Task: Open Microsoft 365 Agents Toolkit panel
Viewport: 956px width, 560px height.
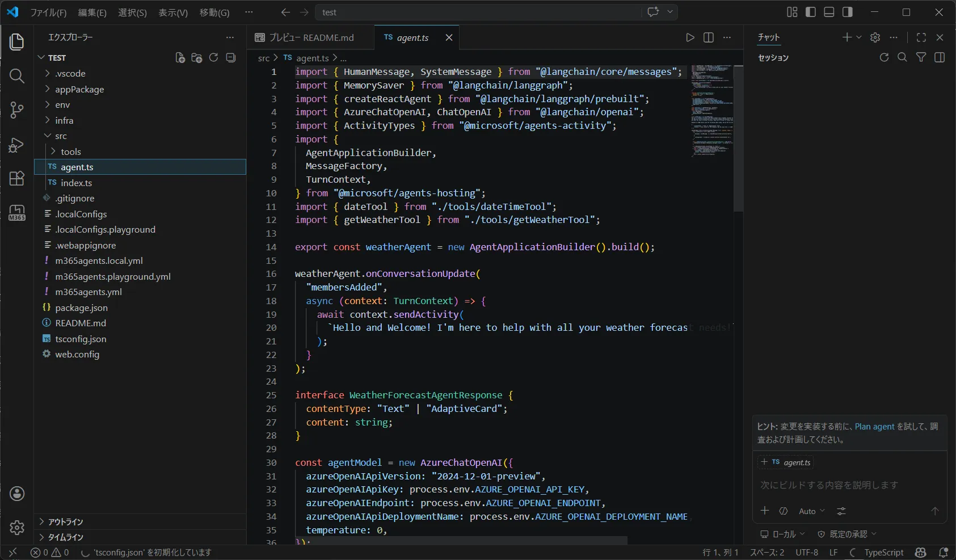Action: click(17, 213)
